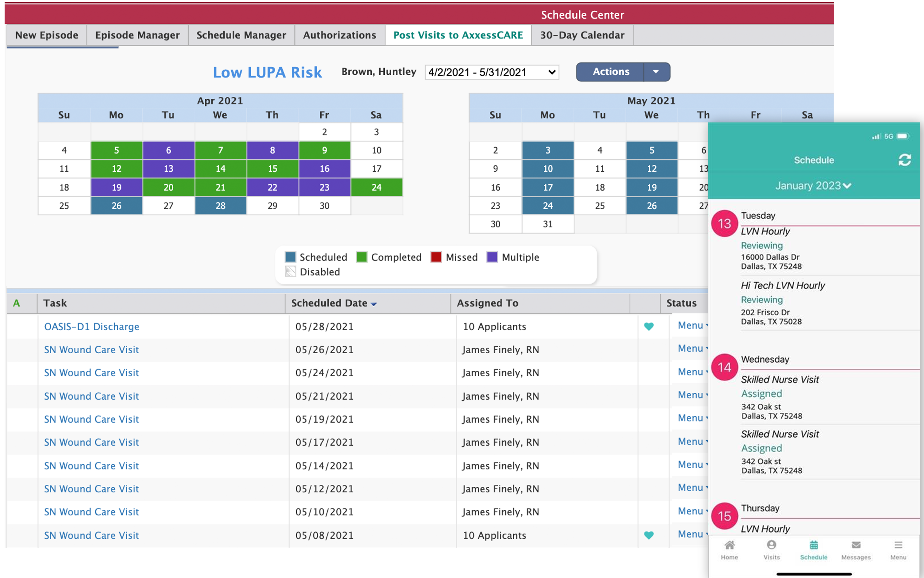Select April 5 completed day in calendar
This screenshot has height=578, width=924.
pyautogui.click(x=117, y=150)
